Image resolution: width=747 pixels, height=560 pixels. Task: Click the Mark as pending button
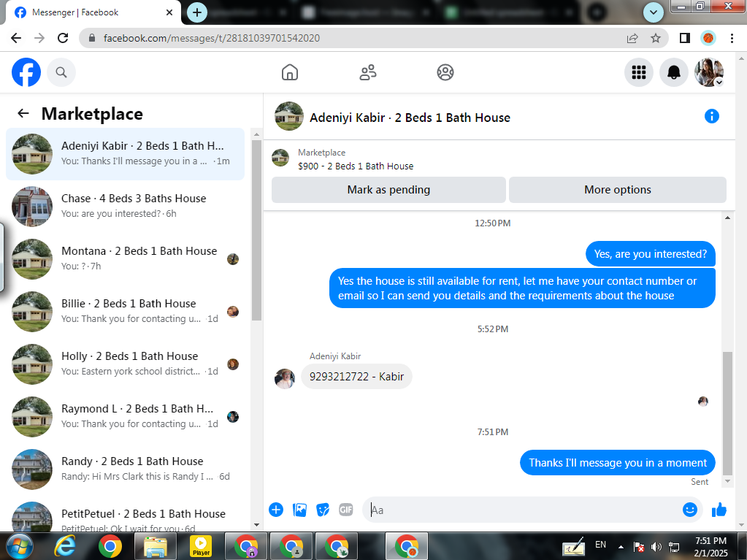pyautogui.click(x=388, y=190)
